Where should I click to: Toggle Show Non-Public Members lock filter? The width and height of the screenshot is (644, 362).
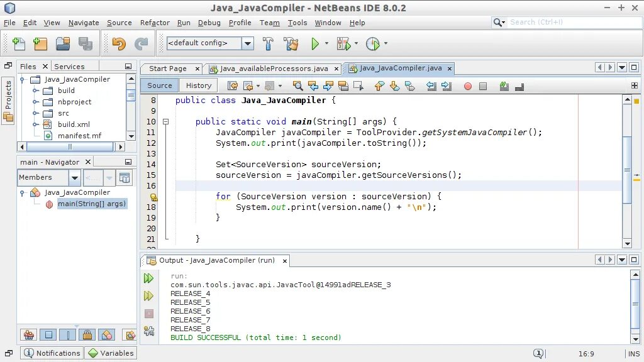[x=87, y=335]
